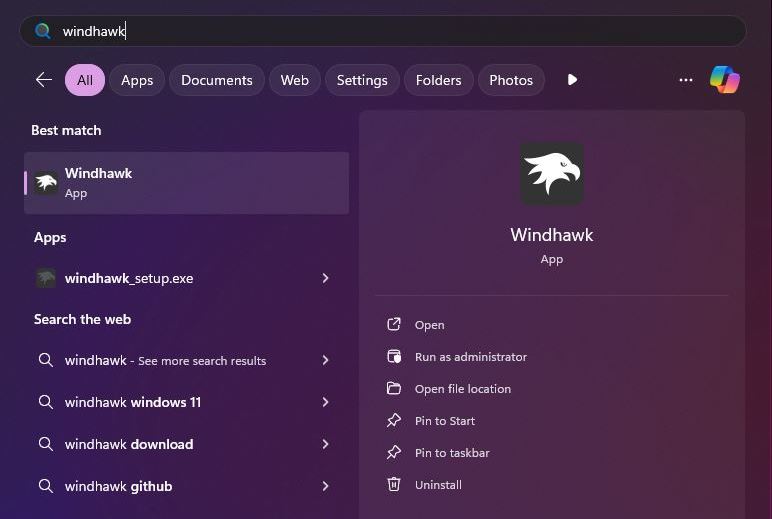Click the search text input field

point(400,31)
